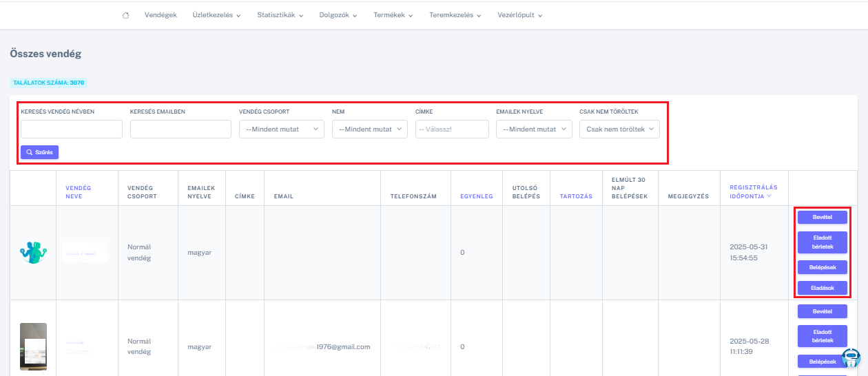The image size is (868, 376).
Task: Click the Találatok száma: 3070 badge
Action: pos(48,83)
